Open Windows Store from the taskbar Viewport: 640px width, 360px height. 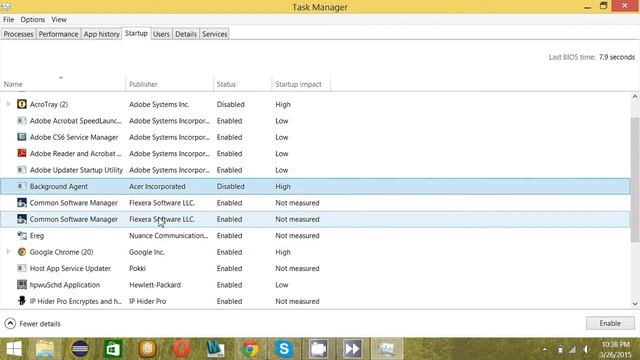pyautogui.click(x=113, y=349)
